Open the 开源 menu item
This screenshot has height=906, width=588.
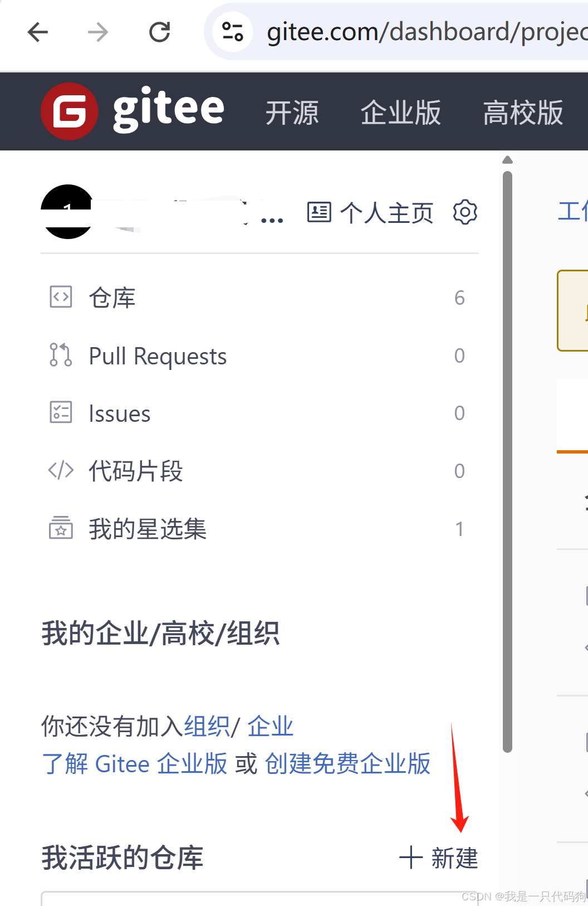pos(292,113)
